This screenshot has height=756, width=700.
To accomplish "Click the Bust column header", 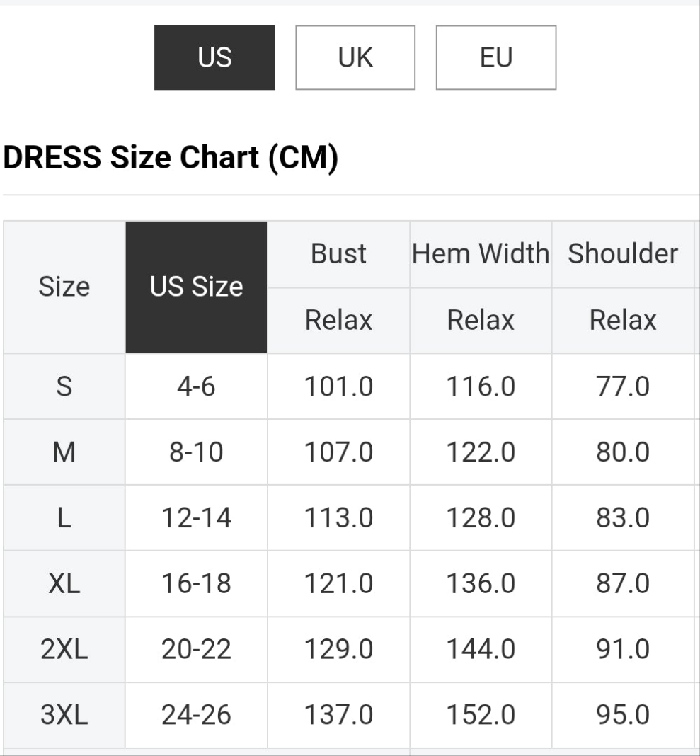I will pyautogui.click(x=338, y=253).
